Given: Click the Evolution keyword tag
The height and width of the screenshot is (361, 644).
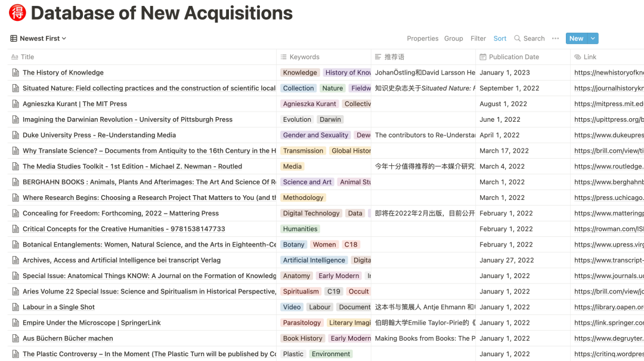Looking at the screenshot, I should (297, 119).
